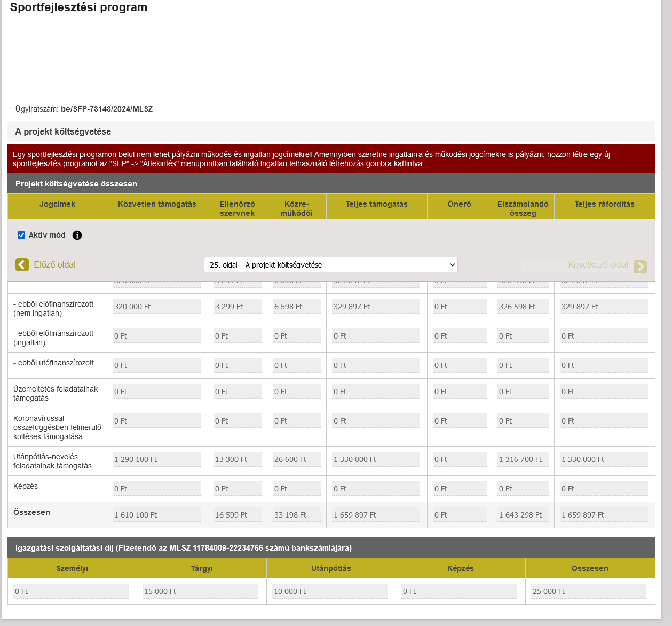The image size is (672, 626).
Task: Click the yellow previous page arrow icon
Action: [22, 264]
